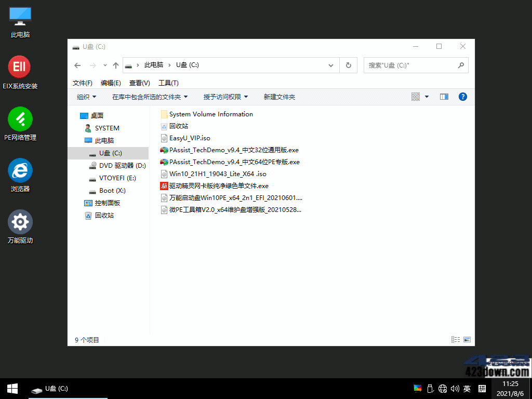Open the volume speaker tray icon
This screenshot has width=532, height=399.
click(x=455, y=389)
